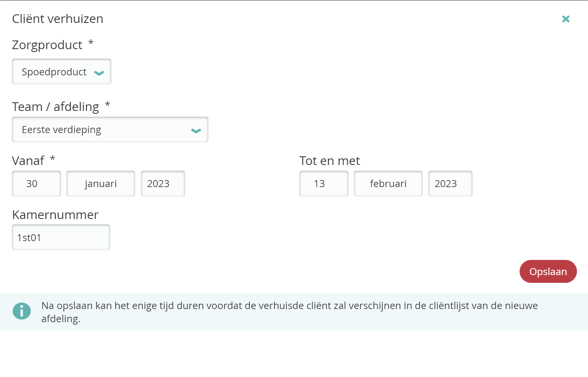The image size is (588, 377).
Task: Click the chevron arrow beside Spoedproduct
Action: (99, 73)
